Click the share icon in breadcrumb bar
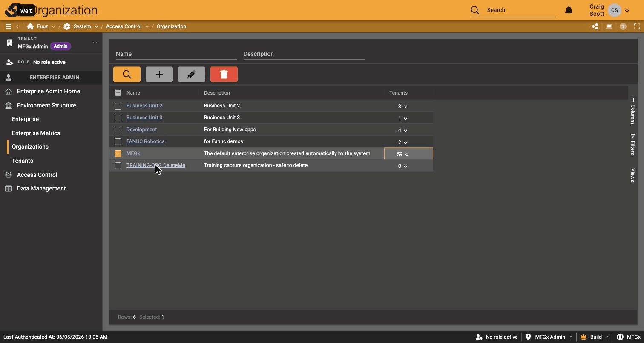This screenshot has height=343, width=644. 595,26
